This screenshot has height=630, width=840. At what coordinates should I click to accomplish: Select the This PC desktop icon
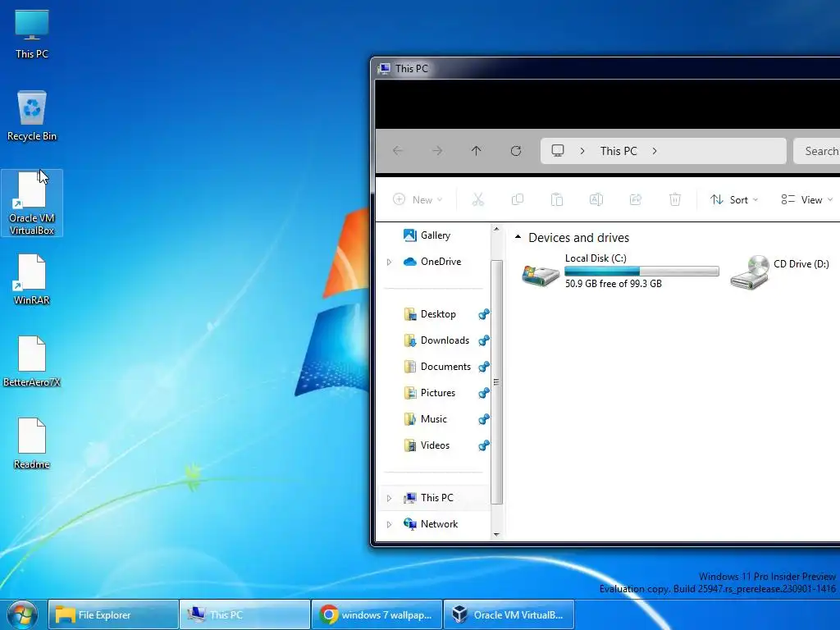pos(32,33)
